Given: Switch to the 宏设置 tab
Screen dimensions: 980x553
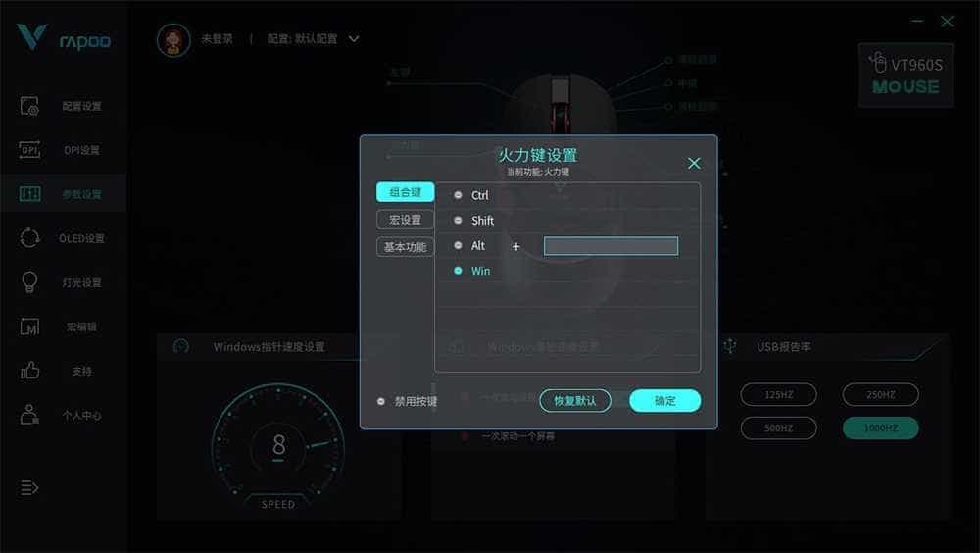Looking at the screenshot, I should [x=405, y=220].
